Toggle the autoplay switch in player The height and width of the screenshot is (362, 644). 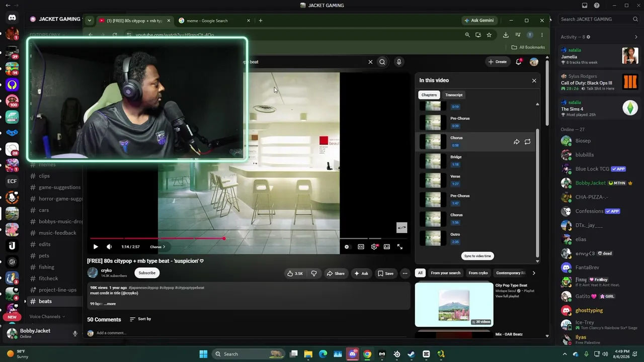pos(347,247)
